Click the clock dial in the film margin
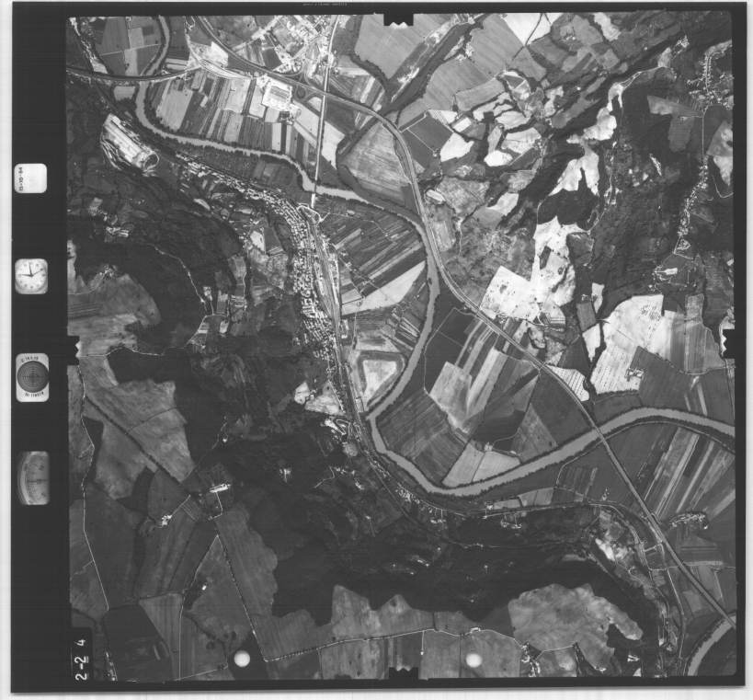This screenshot has height=700, width=753. 31,276
